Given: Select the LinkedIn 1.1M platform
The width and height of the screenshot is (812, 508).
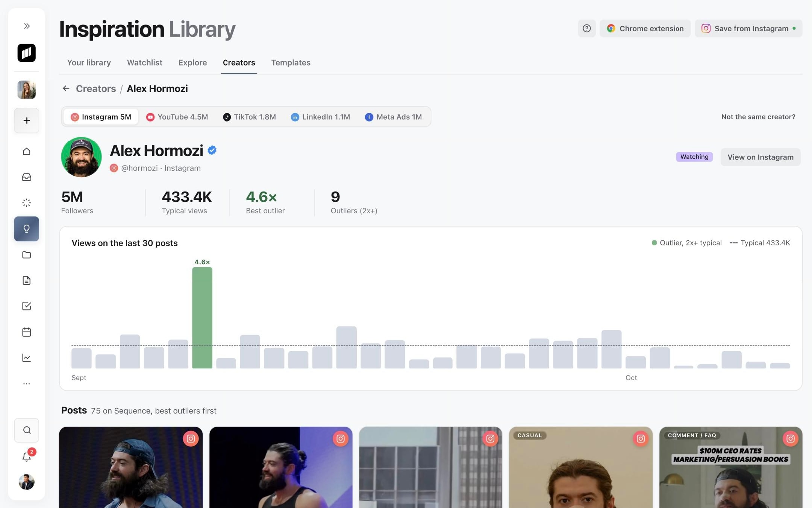Looking at the screenshot, I should pyautogui.click(x=320, y=117).
